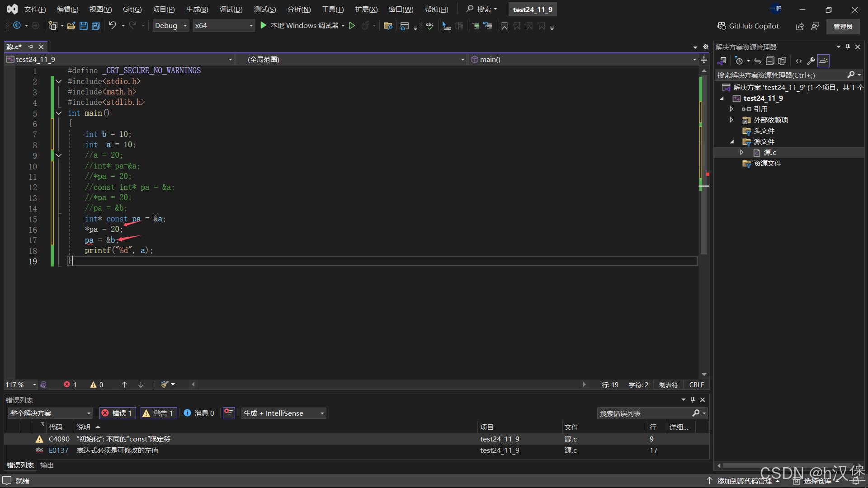Open the GitHub Copilot button
This screenshot has height=488, width=868.
point(748,26)
